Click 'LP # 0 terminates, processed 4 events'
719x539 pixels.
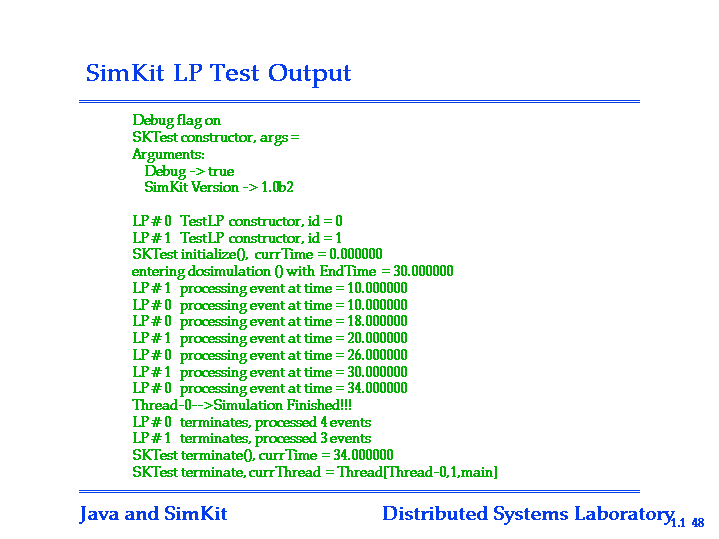point(252,422)
